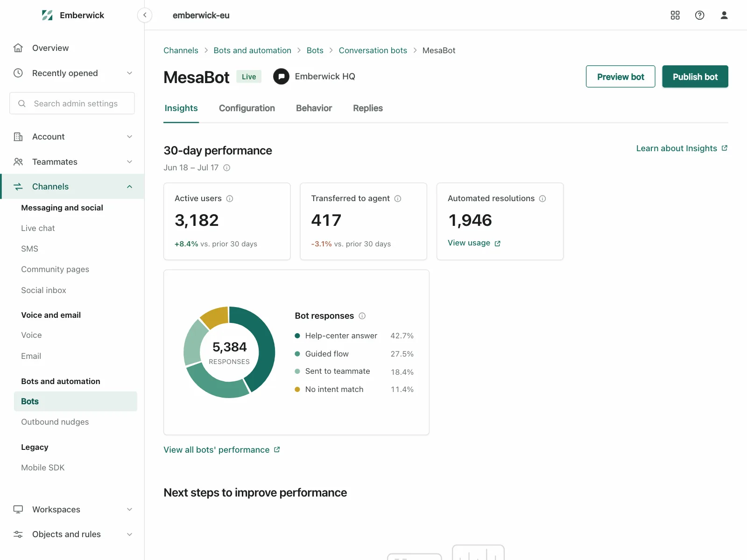This screenshot has height=560, width=747.
Task: Open Social inbox in sidebar
Action: [43, 290]
